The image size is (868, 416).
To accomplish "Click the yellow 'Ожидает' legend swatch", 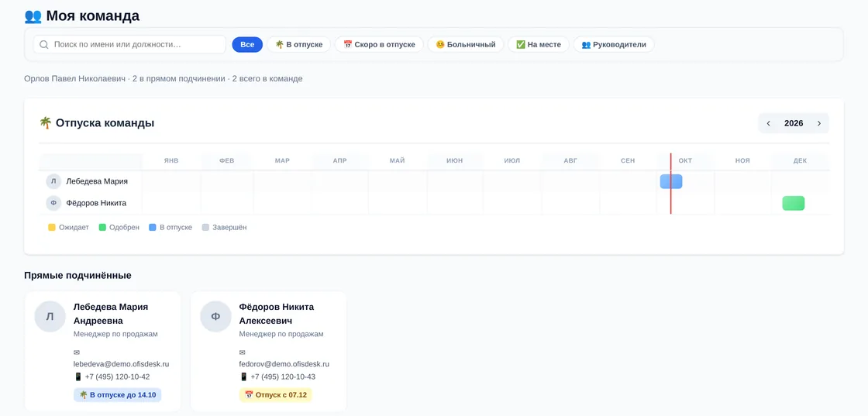I will click(52, 227).
